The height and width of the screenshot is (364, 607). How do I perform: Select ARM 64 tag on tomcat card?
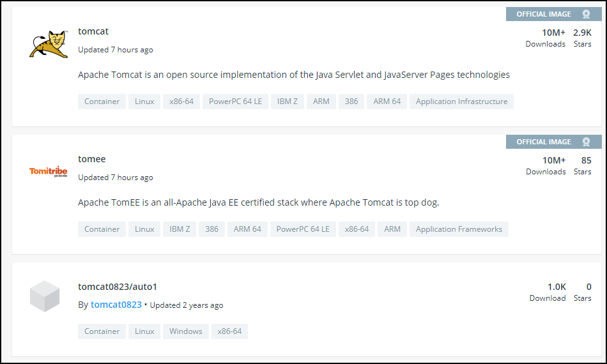(x=387, y=102)
